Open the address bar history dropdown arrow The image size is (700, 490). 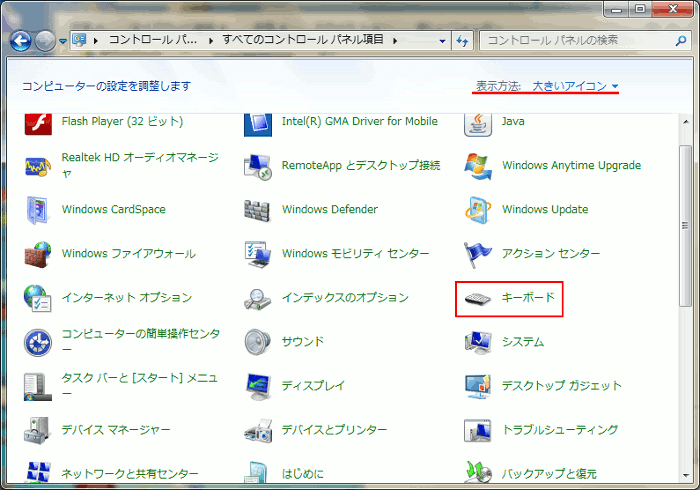pyautogui.click(x=442, y=41)
